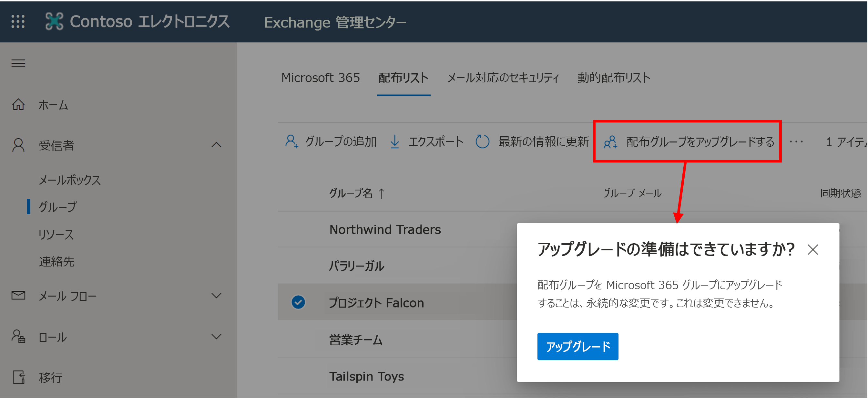
Task: Click エクスポート toolbar label
Action: (436, 142)
